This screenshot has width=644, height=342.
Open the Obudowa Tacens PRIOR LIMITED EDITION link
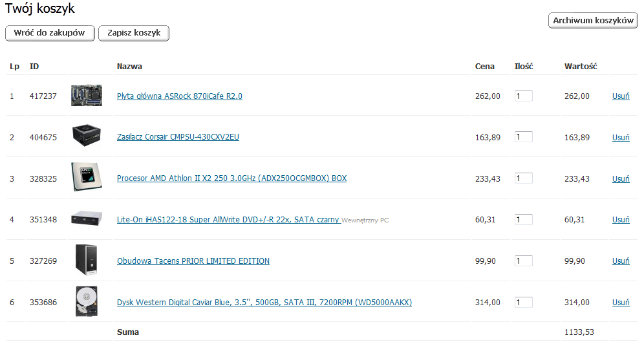(193, 261)
